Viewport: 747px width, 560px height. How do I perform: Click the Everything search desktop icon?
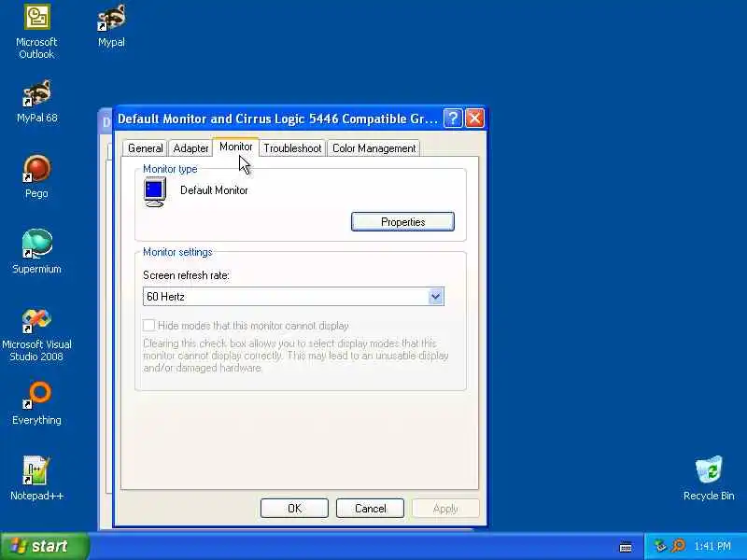coord(36,403)
